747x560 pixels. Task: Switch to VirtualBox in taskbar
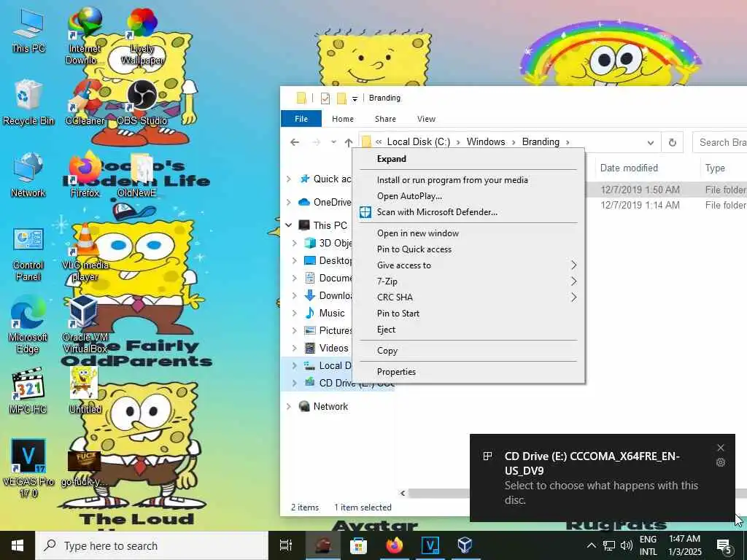point(465,545)
